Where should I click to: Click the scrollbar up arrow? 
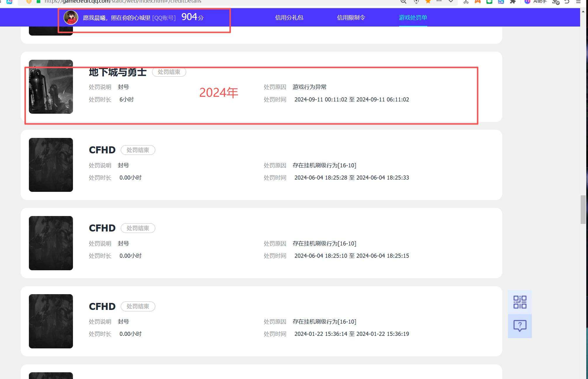(x=583, y=11)
